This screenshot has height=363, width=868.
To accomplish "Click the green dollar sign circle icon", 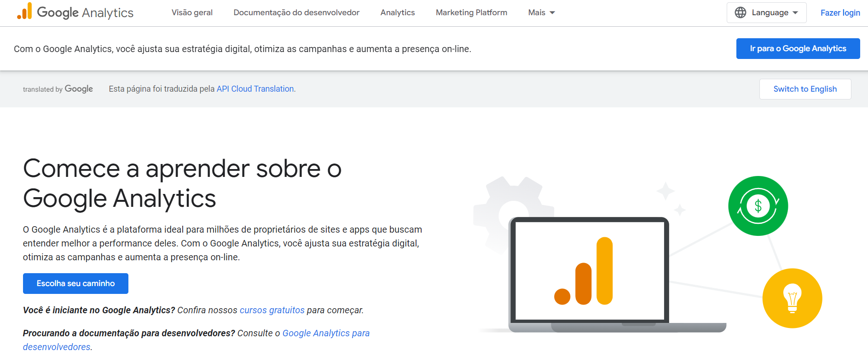I will tap(758, 206).
